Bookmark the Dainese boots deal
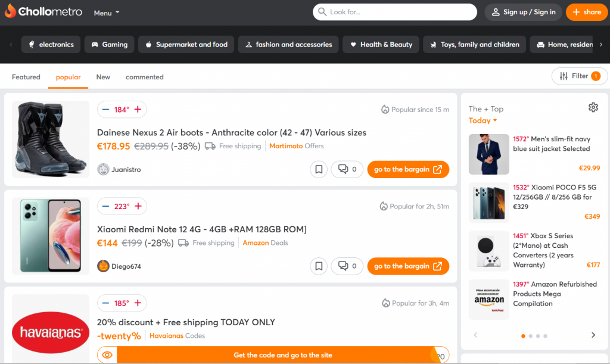The height and width of the screenshot is (364, 610). (x=319, y=170)
